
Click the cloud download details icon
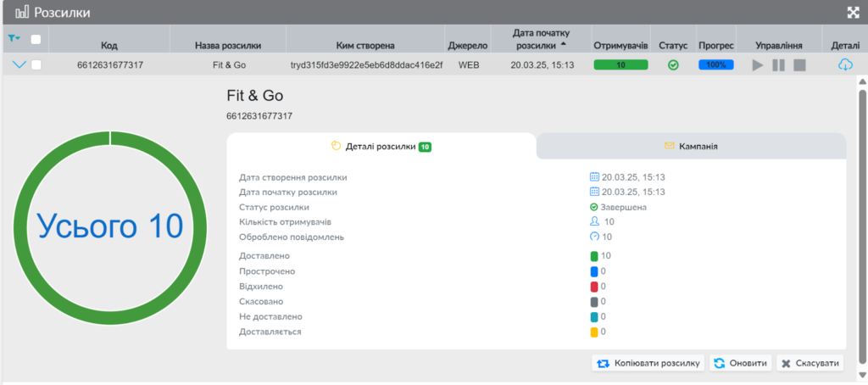click(845, 64)
